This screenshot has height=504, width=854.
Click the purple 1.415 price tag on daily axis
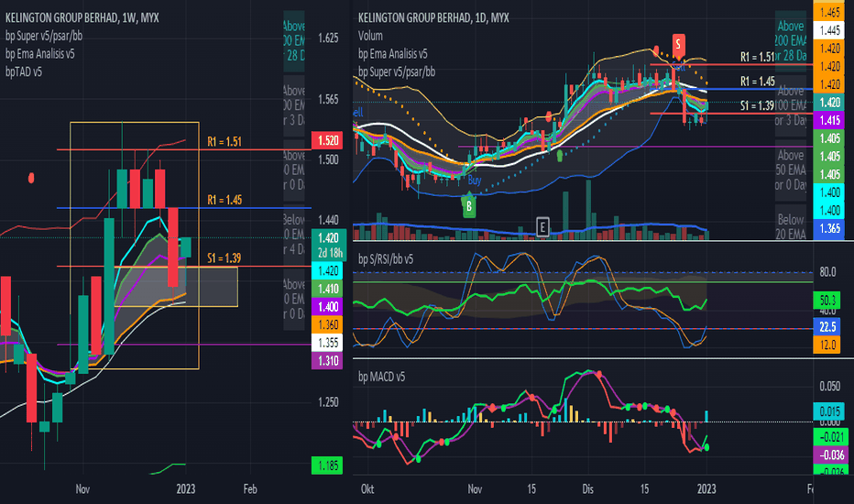tap(829, 120)
